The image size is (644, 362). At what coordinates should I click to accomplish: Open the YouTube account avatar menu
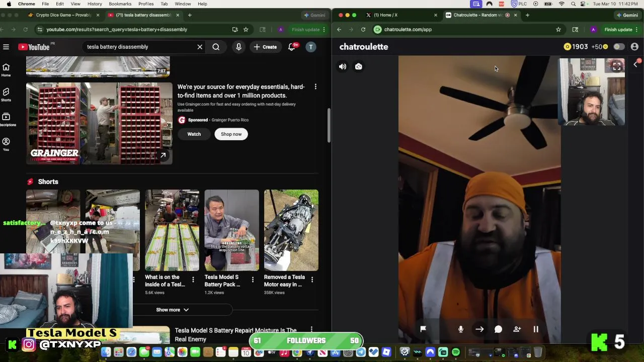tap(311, 47)
